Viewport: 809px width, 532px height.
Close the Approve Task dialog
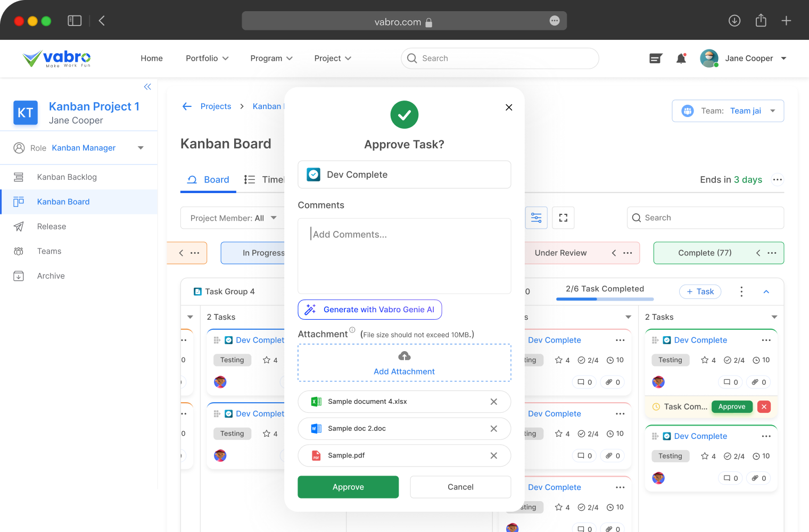[x=509, y=107]
